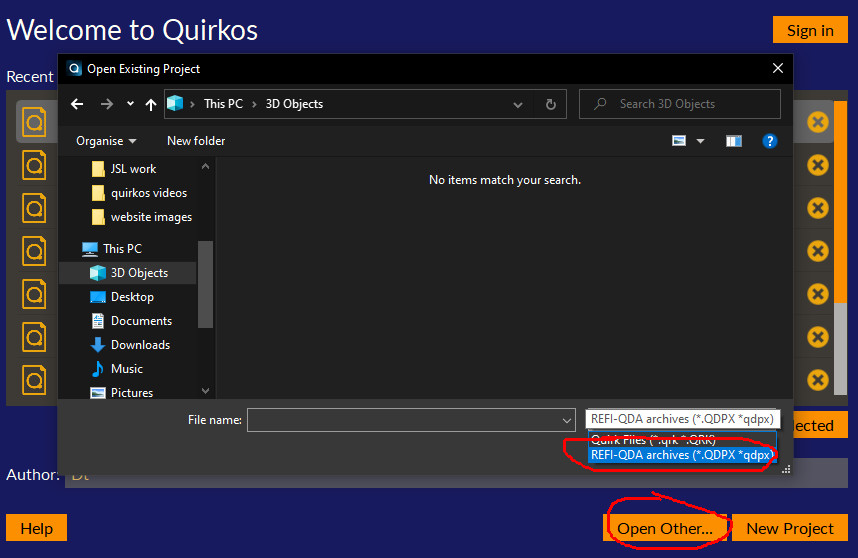Remove the second recent project with X
This screenshot has height=558, width=858.
pos(818,165)
